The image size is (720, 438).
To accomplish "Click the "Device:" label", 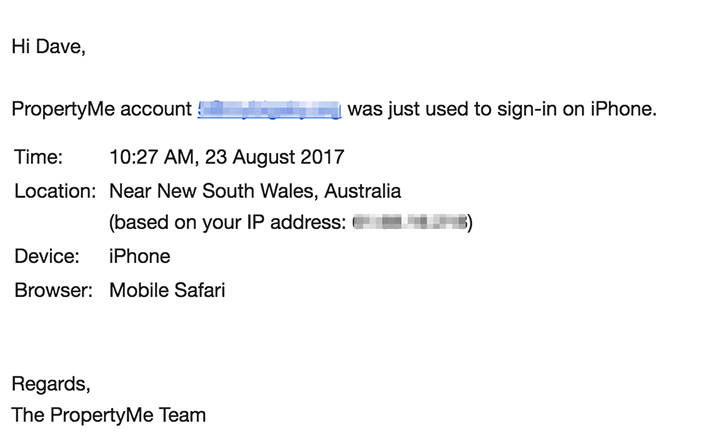I will point(46,257).
